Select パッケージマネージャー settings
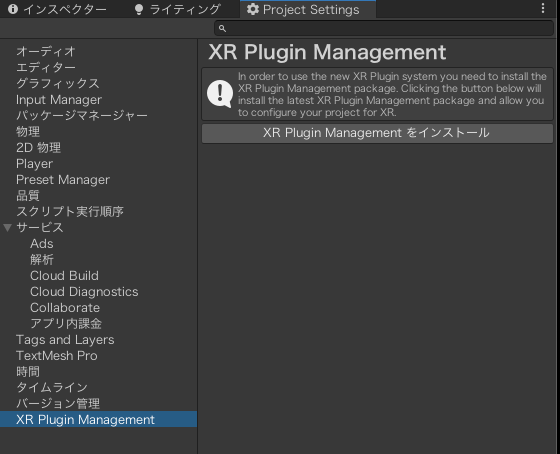 click(x=82, y=115)
